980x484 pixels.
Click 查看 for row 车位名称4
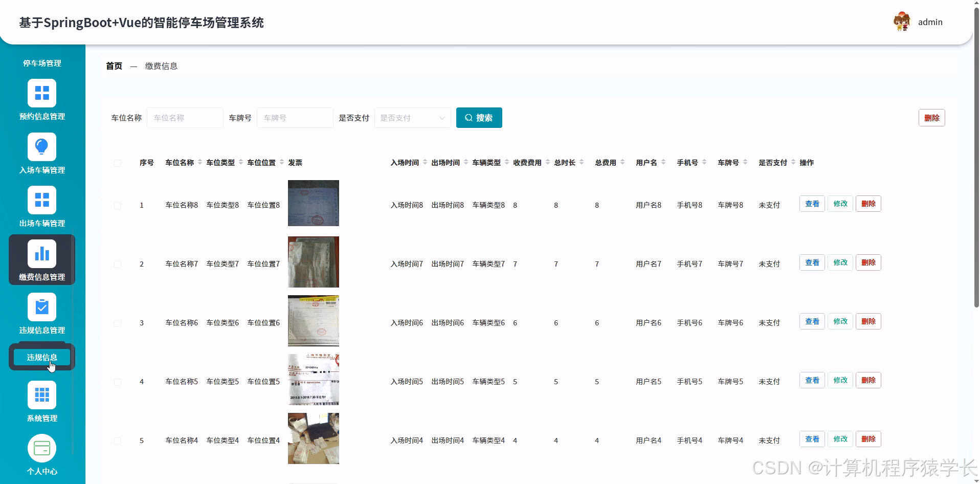(x=812, y=439)
